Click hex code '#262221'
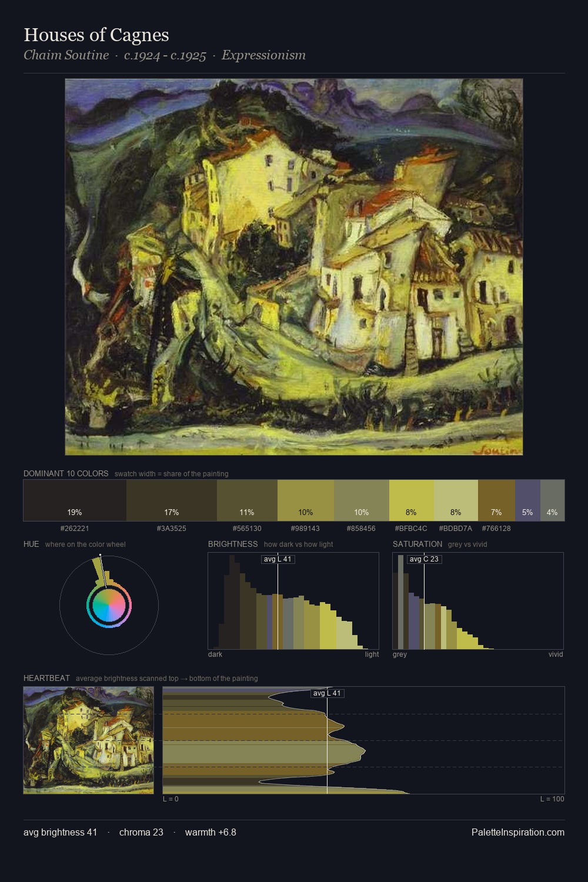The image size is (588, 882). [x=75, y=529]
